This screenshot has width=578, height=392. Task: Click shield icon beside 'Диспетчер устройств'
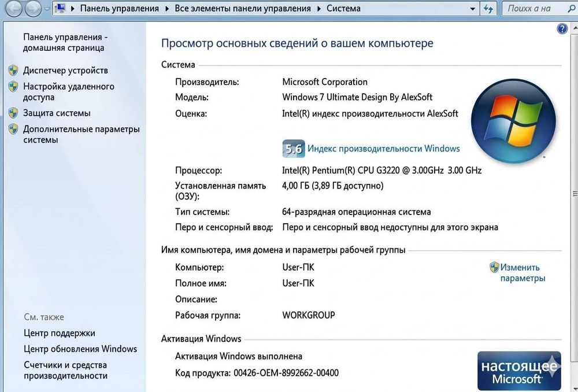pyautogui.click(x=13, y=70)
